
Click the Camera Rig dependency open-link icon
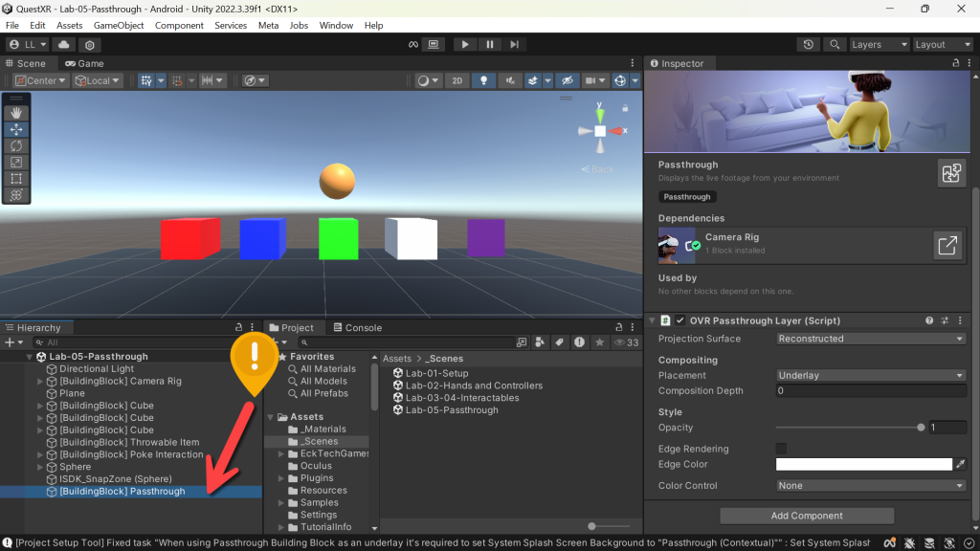947,245
